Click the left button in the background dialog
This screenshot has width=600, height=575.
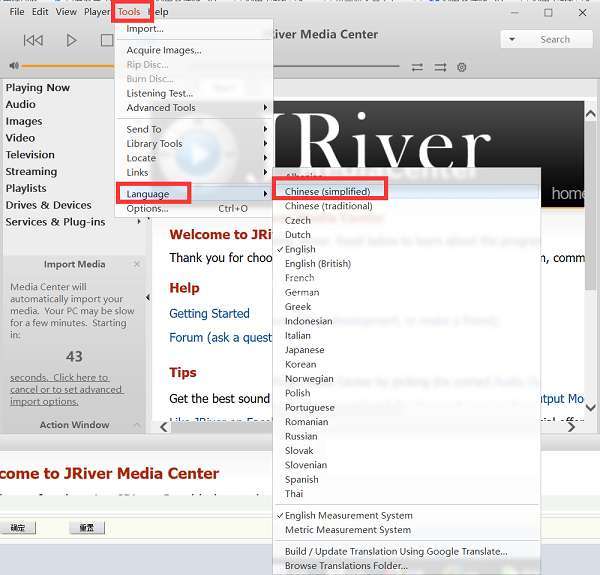pos(18,528)
